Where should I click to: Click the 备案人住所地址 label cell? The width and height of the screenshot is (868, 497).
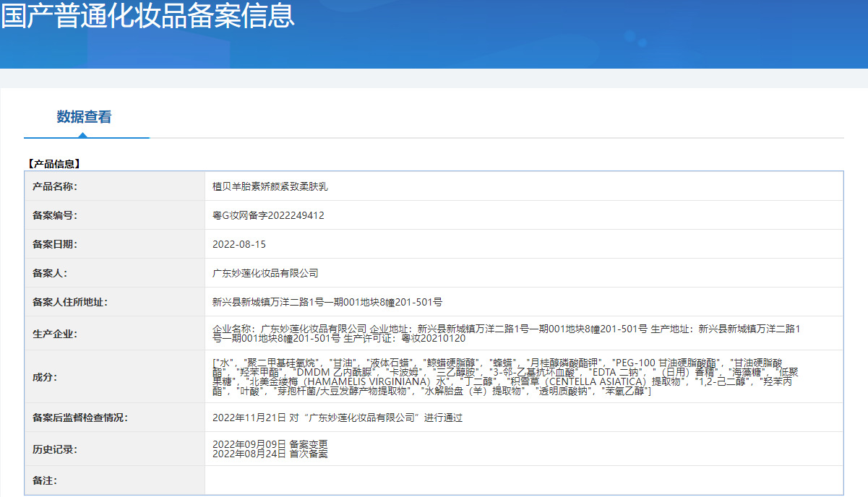tap(115, 302)
